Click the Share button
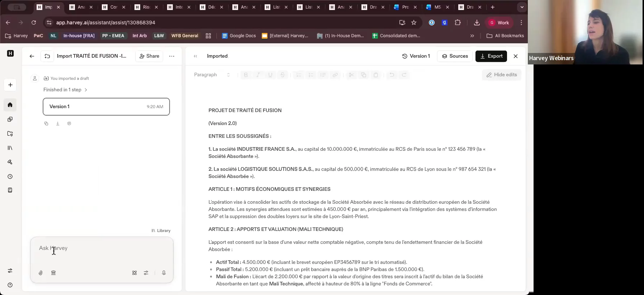644x295 pixels. coord(149,56)
